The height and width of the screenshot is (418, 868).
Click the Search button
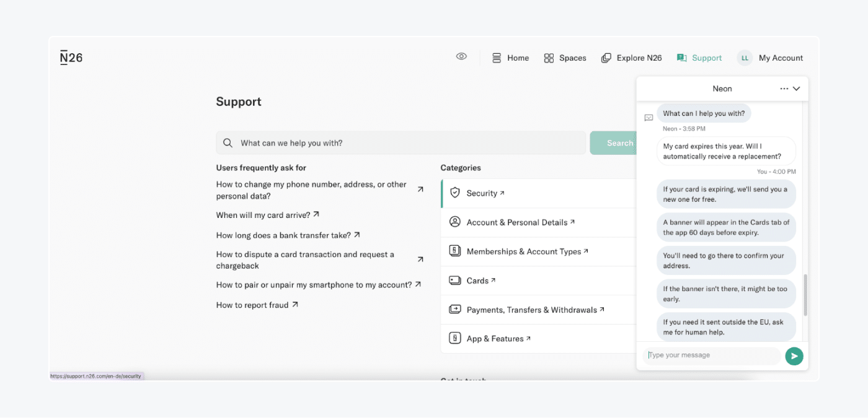click(613, 142)
